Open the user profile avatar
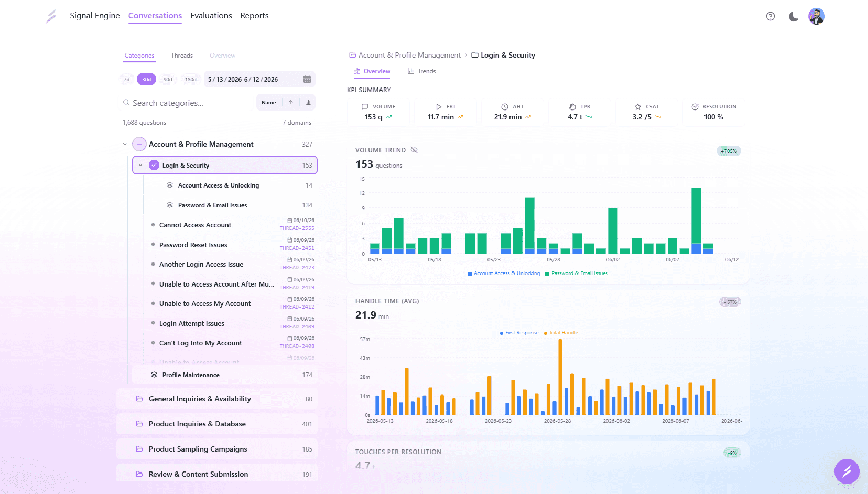 [817, 16]
